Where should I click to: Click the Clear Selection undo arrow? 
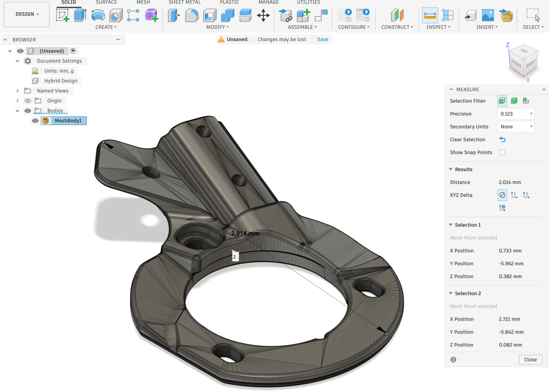click(502, 140)
